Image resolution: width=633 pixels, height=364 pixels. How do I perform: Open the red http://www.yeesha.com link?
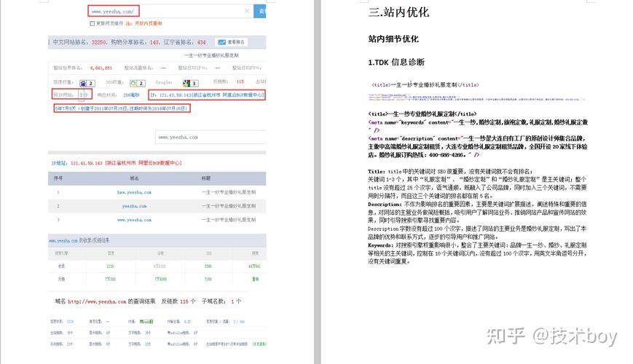pyautogui.click(x=97, y=301)
